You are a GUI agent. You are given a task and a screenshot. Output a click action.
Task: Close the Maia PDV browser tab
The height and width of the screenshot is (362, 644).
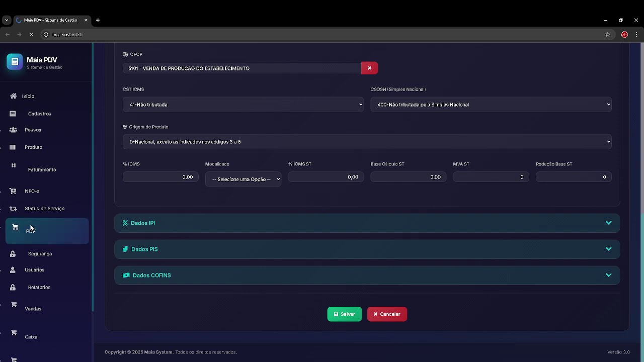pyautogui.click(x=86, y=20)
